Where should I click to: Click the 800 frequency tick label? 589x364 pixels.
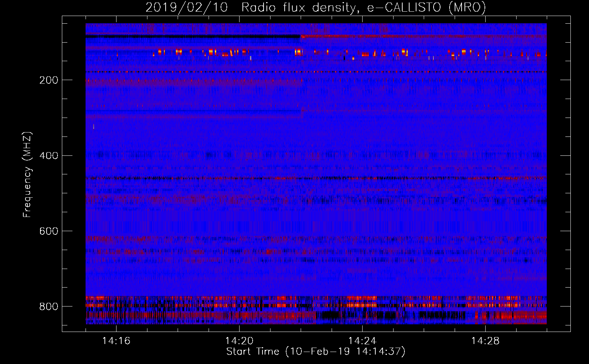(x=48, y=307)
